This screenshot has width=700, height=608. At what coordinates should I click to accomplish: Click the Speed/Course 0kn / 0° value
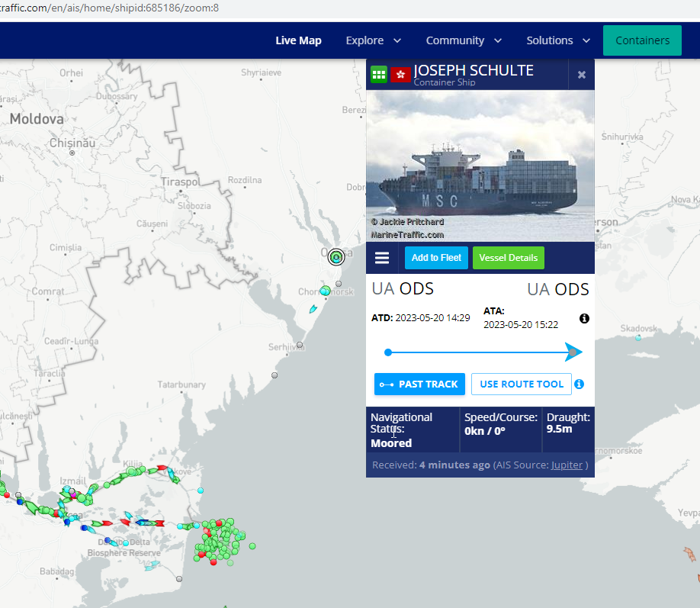(x=485, y=431)
